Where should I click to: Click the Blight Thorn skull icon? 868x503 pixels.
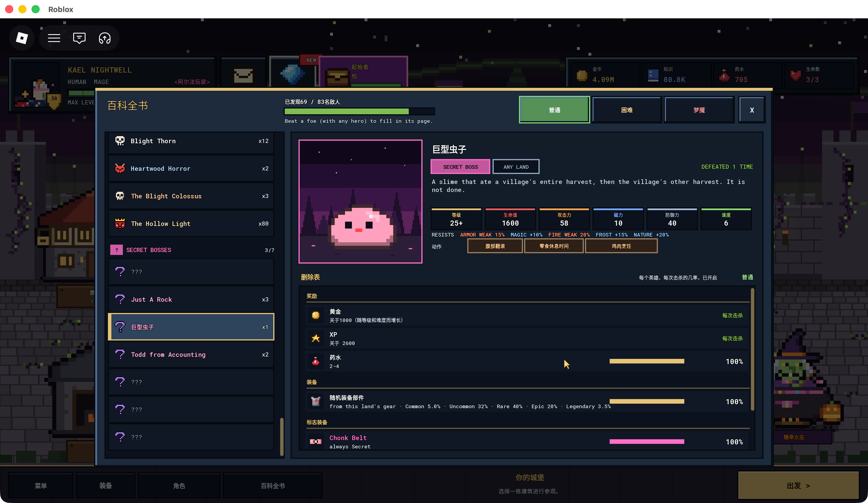point(120,141)
